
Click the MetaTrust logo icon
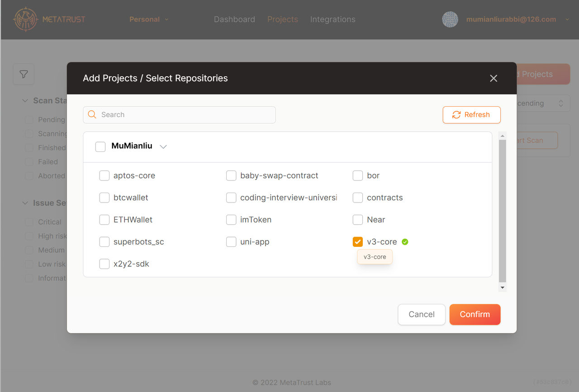[x=26, y=19]
